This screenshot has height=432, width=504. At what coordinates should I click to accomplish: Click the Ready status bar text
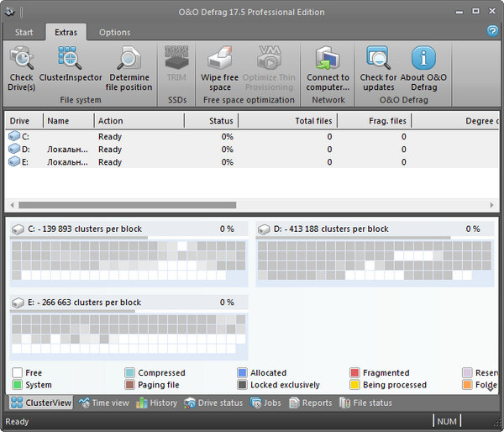(17, 421)
